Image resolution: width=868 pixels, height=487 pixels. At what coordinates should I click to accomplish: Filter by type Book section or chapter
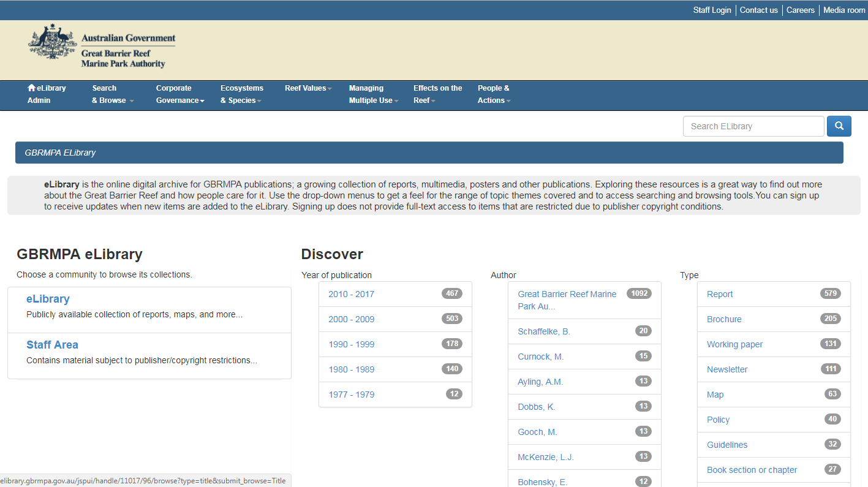point(752,470)
